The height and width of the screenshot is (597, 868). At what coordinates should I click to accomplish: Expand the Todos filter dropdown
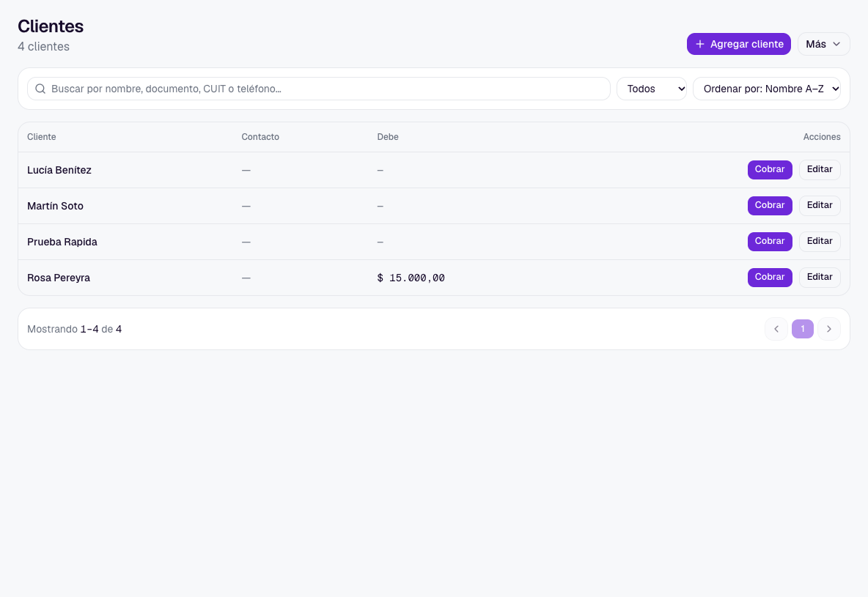click(x=652, y=89)
